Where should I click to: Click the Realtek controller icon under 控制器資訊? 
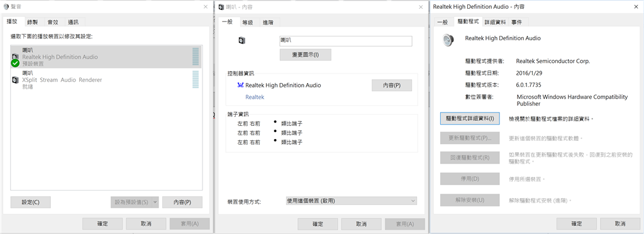[240, 86]
